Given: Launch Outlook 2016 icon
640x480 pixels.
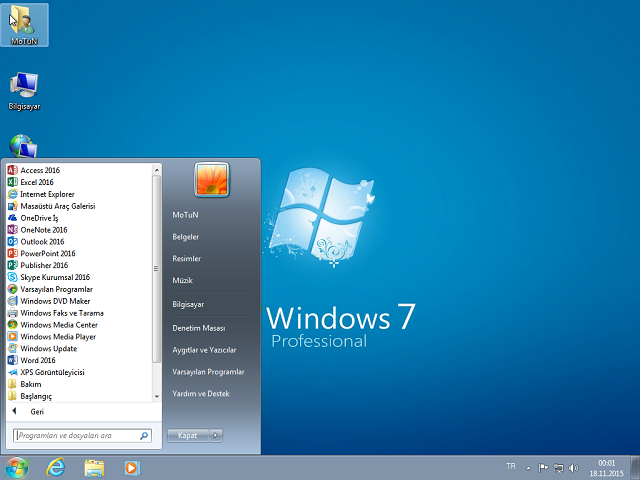Looking at the screenshot, I should click(13, 241).
